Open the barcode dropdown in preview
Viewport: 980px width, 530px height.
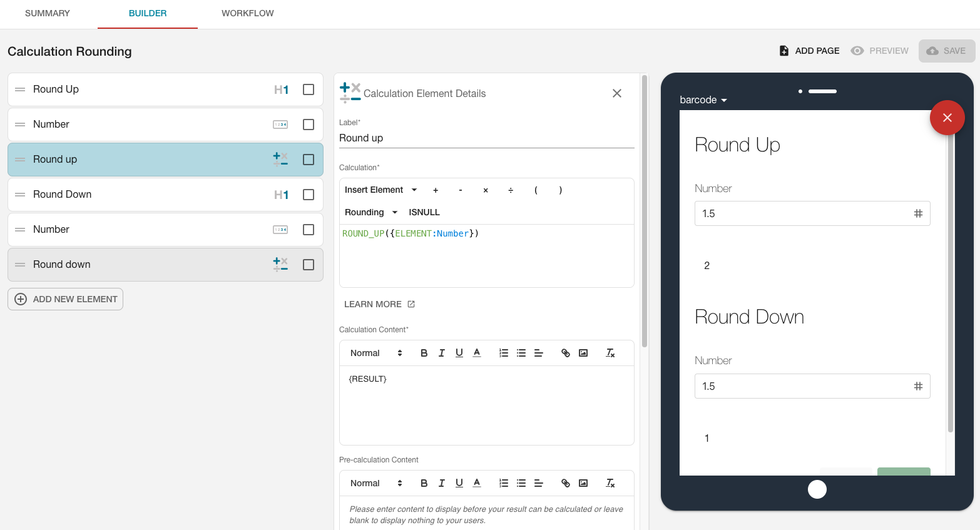(x=703, y=100)
